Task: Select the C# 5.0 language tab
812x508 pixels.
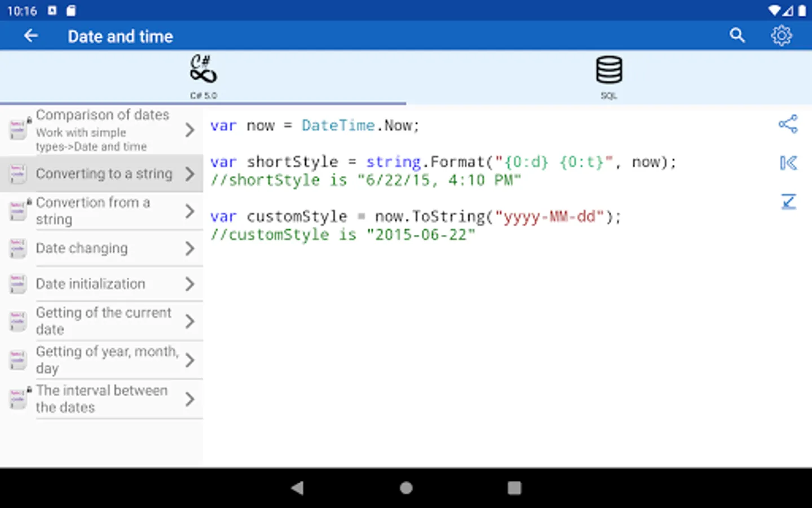Action: click(203, 77)
